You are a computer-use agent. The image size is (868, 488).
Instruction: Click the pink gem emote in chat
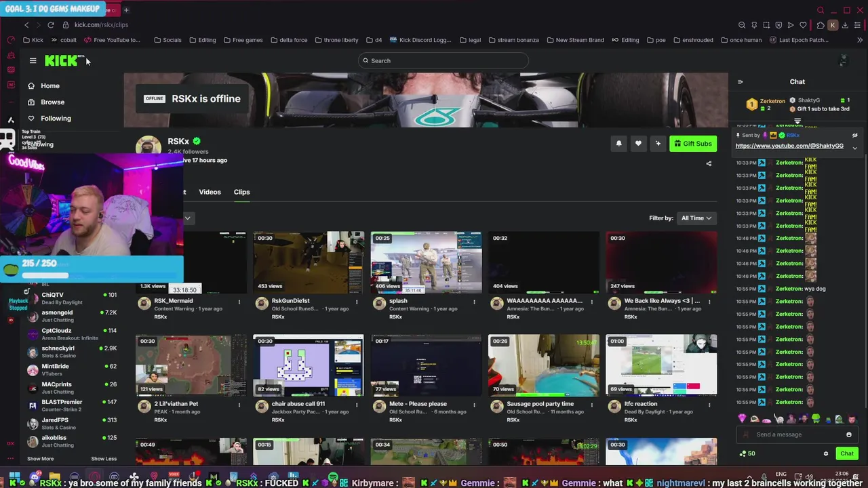(x=742, y=419)
